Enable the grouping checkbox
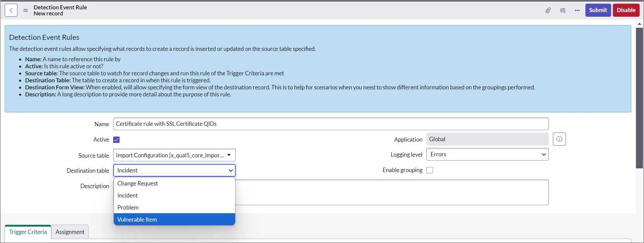The image size is (644, 243). (x=430, y=170)
